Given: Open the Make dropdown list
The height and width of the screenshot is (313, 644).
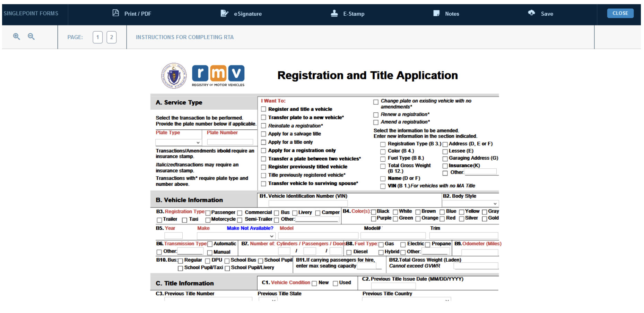Looking at the screenshot, I should coord(236,236).
